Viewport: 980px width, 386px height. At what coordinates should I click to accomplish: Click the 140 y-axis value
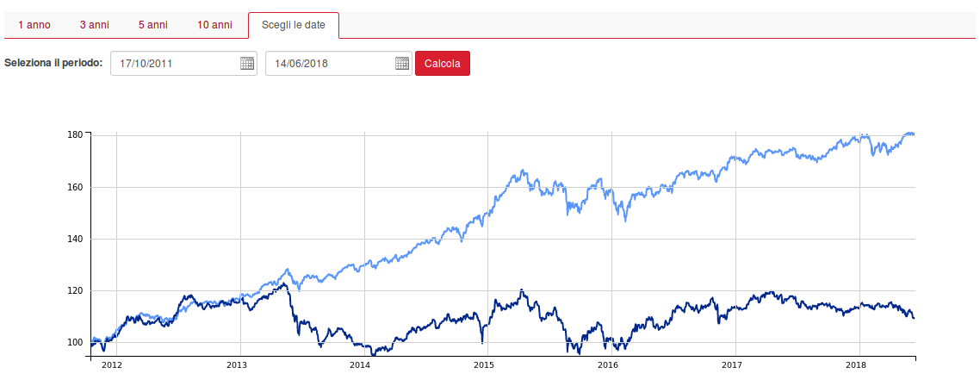pyautogui.click(x=75, y=240)
